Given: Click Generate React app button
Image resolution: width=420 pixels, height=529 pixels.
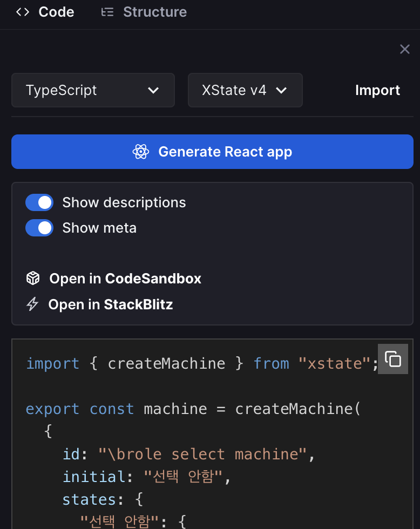Looking at the screenshot, I should [212, 152].
